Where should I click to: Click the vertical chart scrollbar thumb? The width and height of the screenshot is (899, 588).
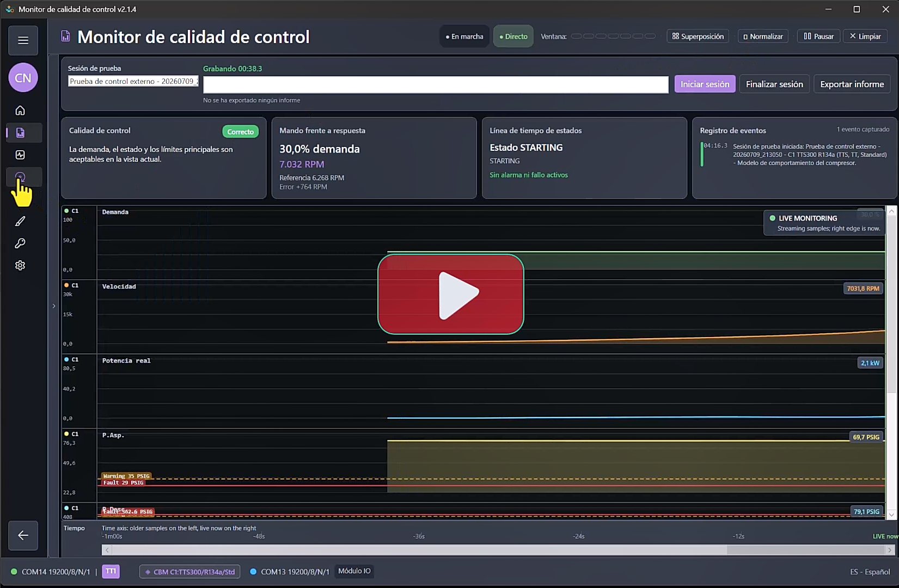891,304
